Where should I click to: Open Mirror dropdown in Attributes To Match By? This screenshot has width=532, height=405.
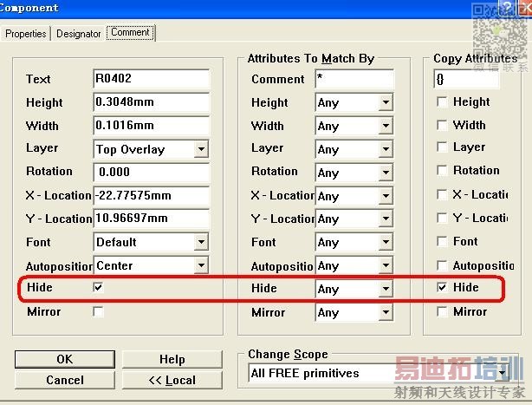click(x=354, y=312)
